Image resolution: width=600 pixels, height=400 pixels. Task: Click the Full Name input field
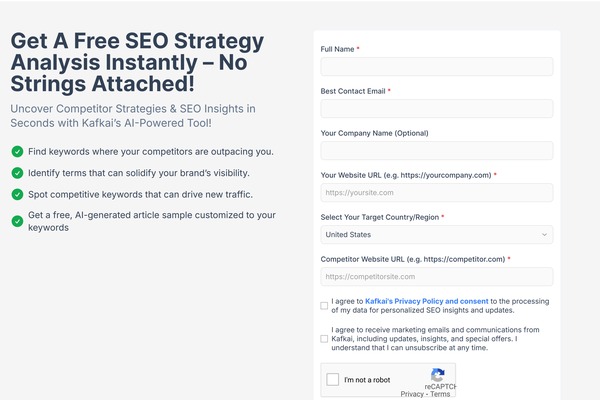[437, 67]
